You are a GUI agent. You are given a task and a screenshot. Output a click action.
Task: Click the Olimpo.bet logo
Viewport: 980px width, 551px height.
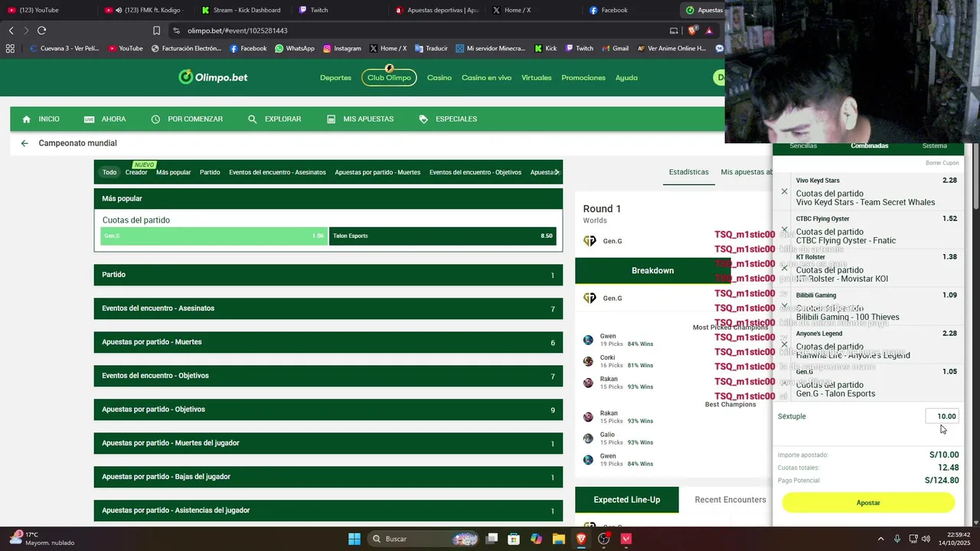tap(213, 77)
